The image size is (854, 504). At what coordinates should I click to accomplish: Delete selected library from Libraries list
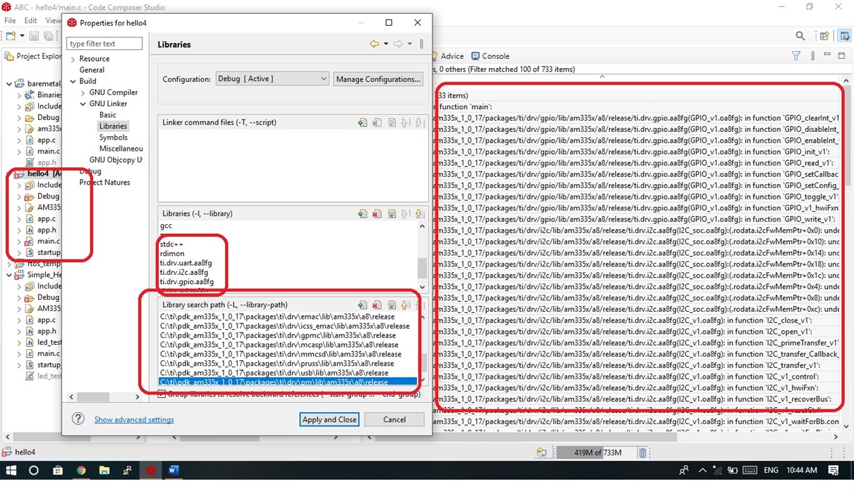pyautogui.click(x=376, y=214)
